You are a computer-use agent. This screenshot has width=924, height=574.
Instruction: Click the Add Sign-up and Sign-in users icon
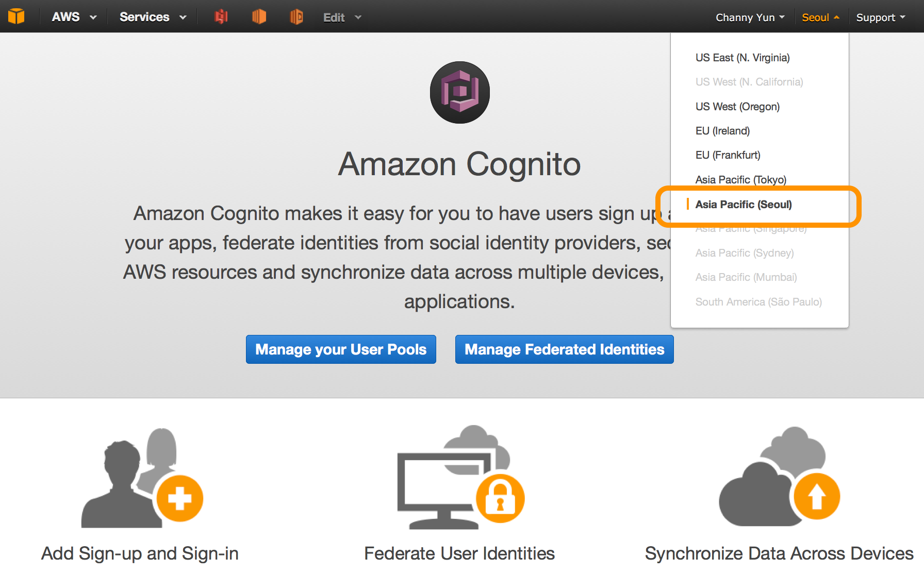142,478
